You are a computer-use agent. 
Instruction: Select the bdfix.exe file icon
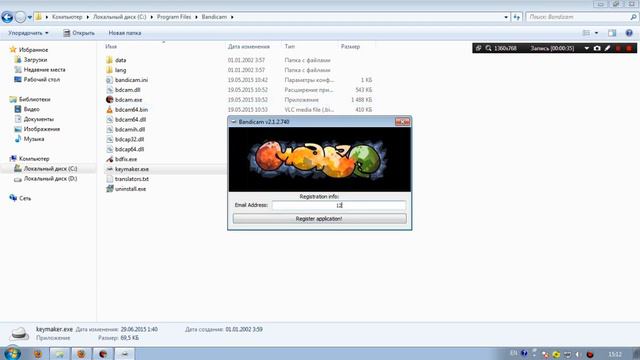tap(109, 159)
